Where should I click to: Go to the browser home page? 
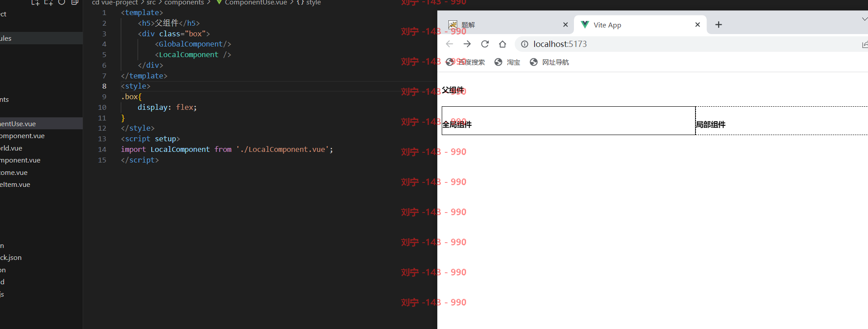click(x=502, y=44)
